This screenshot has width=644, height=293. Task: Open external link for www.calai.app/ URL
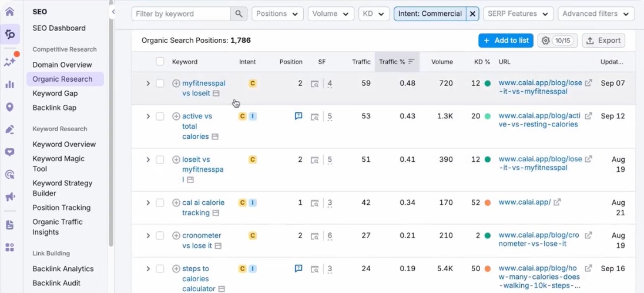coord(557,202)
